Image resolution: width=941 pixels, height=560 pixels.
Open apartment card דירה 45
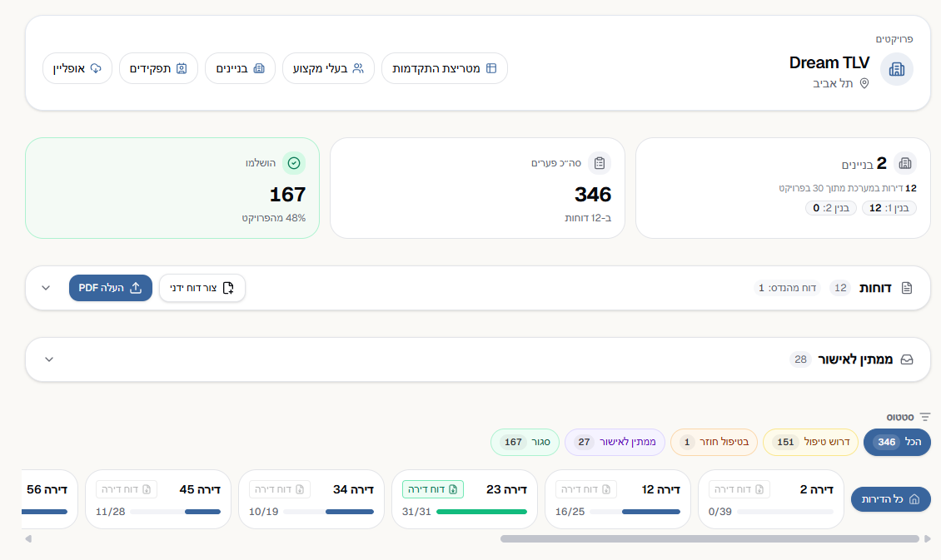coord(158,499)
